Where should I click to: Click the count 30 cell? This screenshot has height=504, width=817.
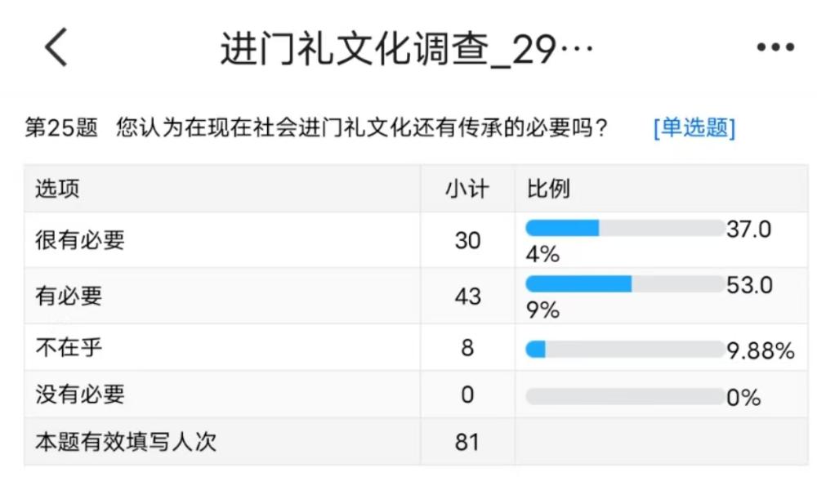467,240
